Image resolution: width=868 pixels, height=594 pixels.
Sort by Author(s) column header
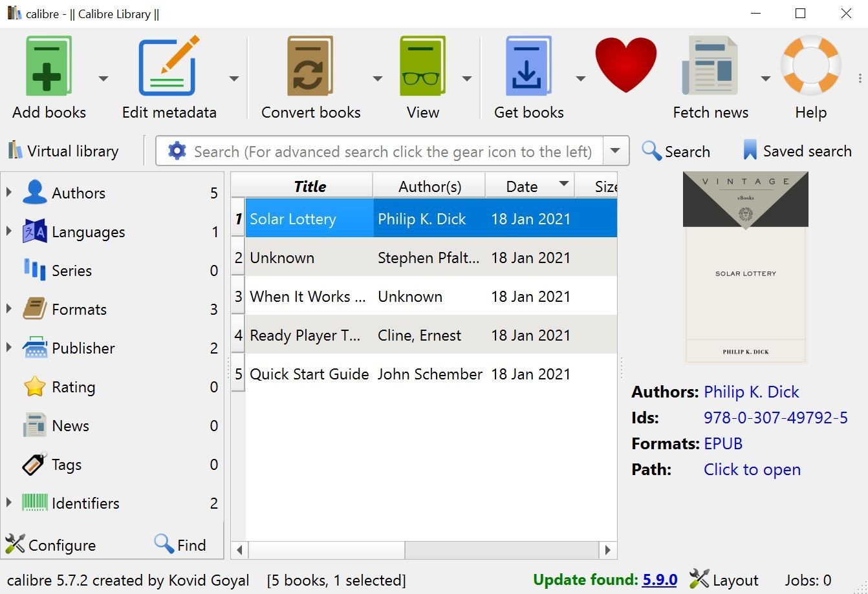[429, 186]
